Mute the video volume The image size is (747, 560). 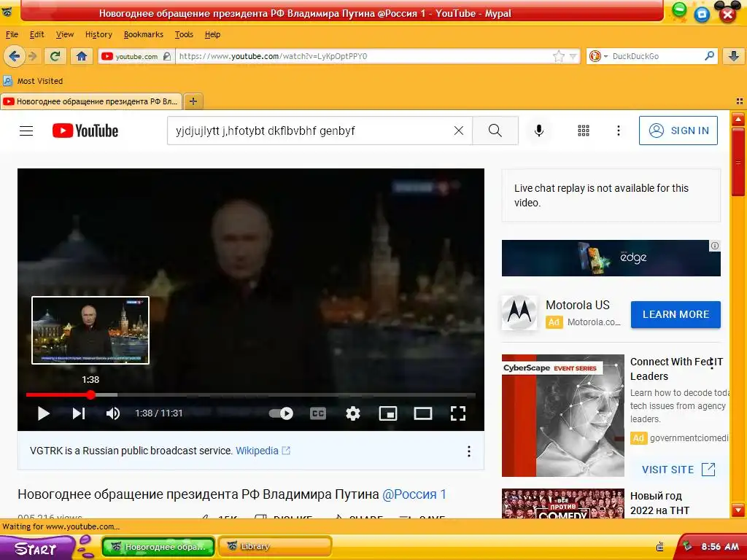pos(113,413)
